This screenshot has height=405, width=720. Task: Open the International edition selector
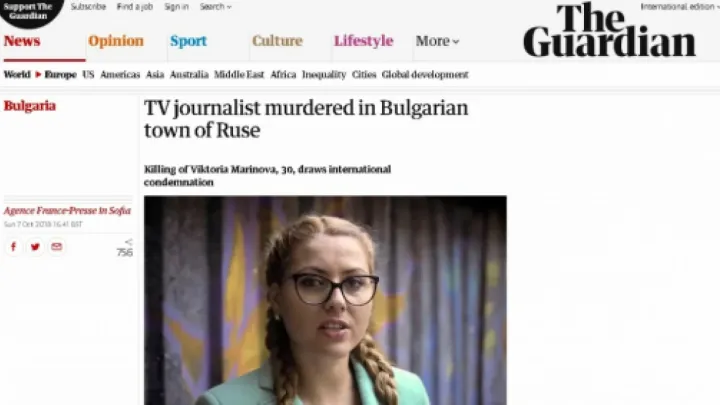pos(679,7)
